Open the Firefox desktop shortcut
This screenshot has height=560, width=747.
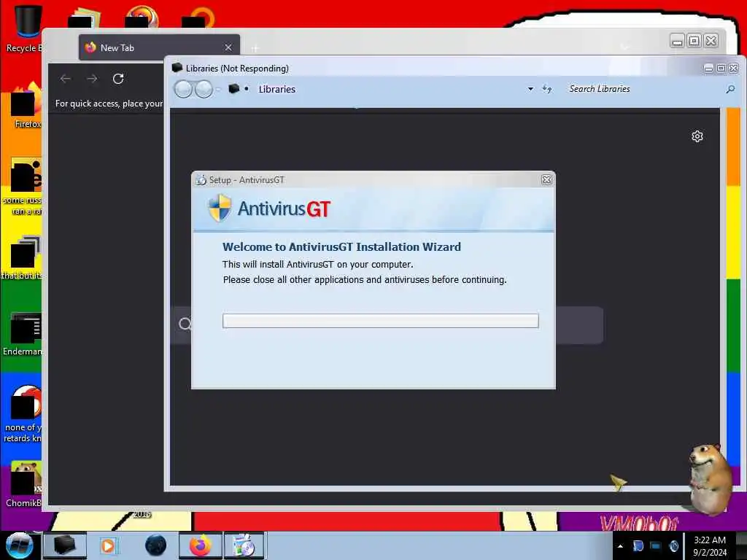[25, 106]
